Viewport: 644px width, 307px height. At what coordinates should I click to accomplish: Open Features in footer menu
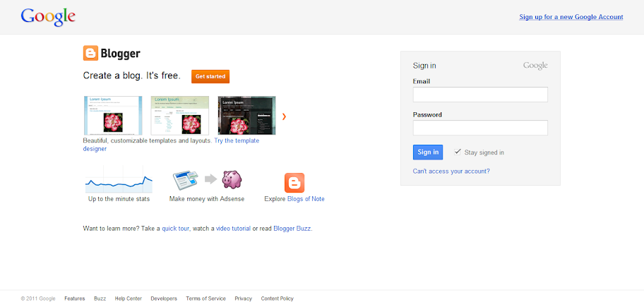[75, 299]
